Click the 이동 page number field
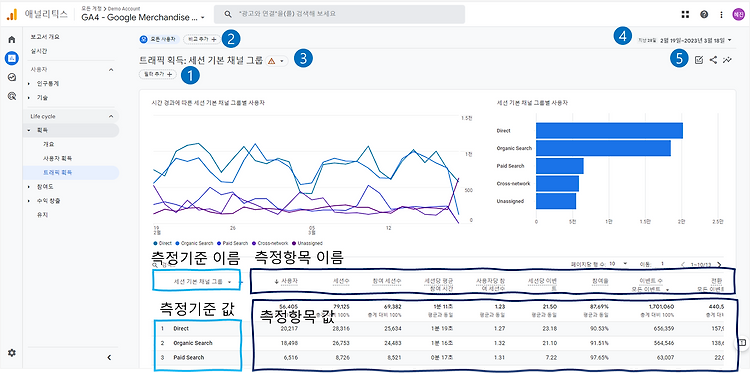 [x=662, y=263]
